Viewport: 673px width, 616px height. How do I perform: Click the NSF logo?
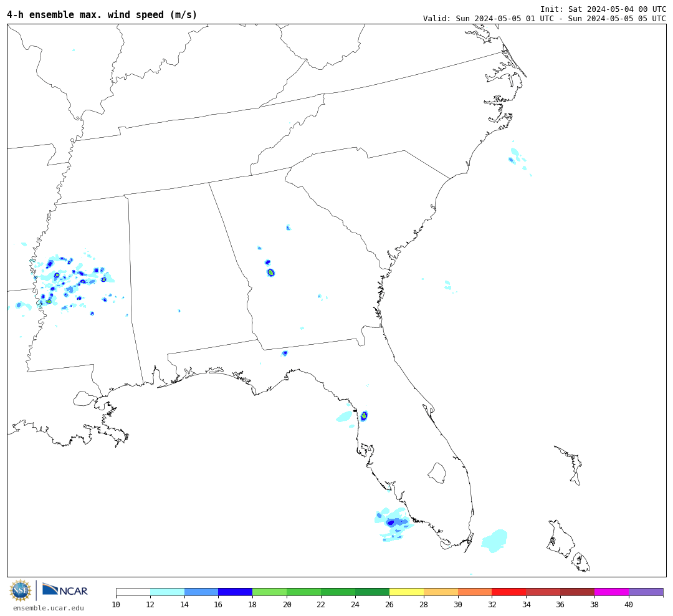(20, 590)
